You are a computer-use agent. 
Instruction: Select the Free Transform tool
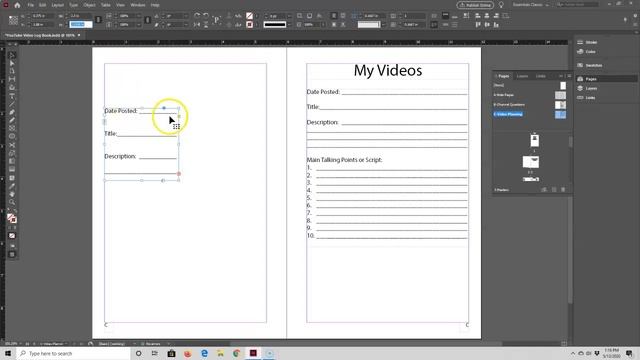point(12,153)
